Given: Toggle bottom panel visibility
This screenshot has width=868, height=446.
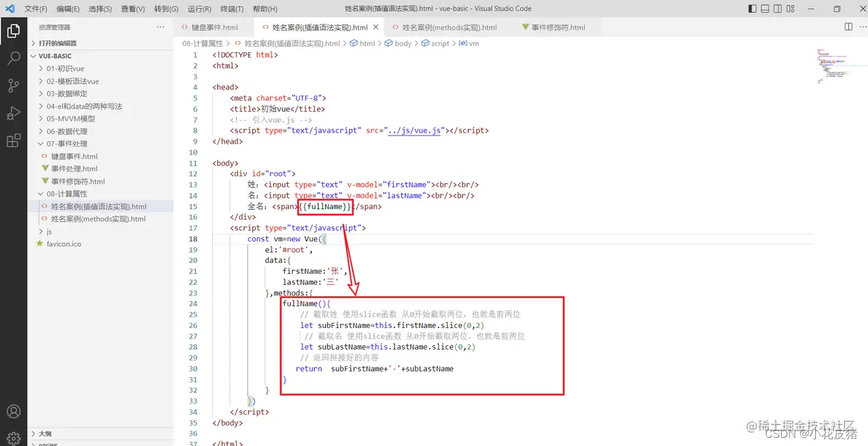Looking at the screenshot, I should coord(766,9).
